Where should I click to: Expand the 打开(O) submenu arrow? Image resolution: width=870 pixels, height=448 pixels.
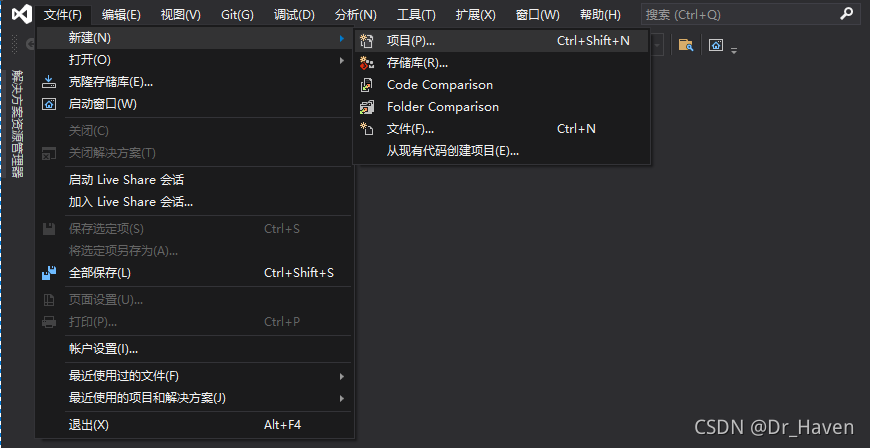tap(342, 60)
